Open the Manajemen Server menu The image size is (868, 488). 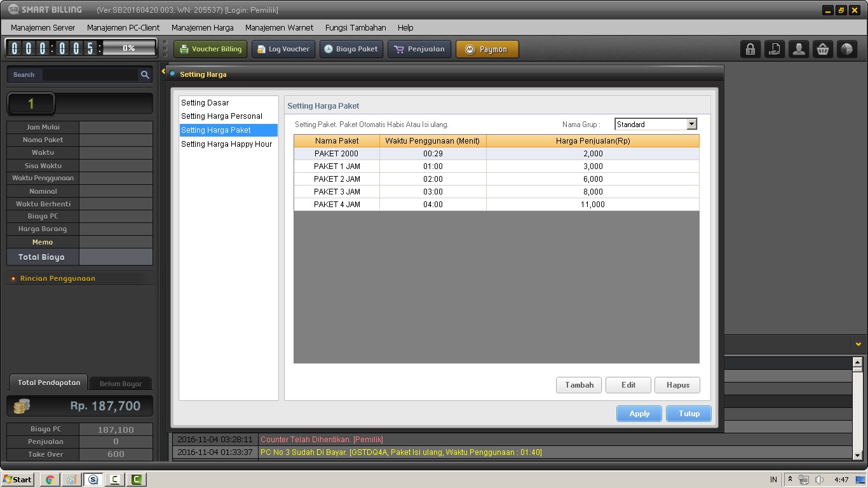tap(43, 28)
